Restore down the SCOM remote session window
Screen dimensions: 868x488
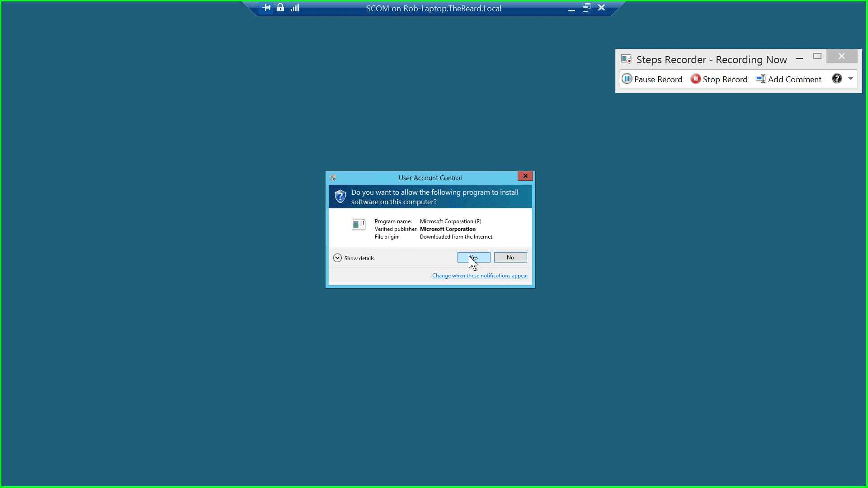coord(586,8)
